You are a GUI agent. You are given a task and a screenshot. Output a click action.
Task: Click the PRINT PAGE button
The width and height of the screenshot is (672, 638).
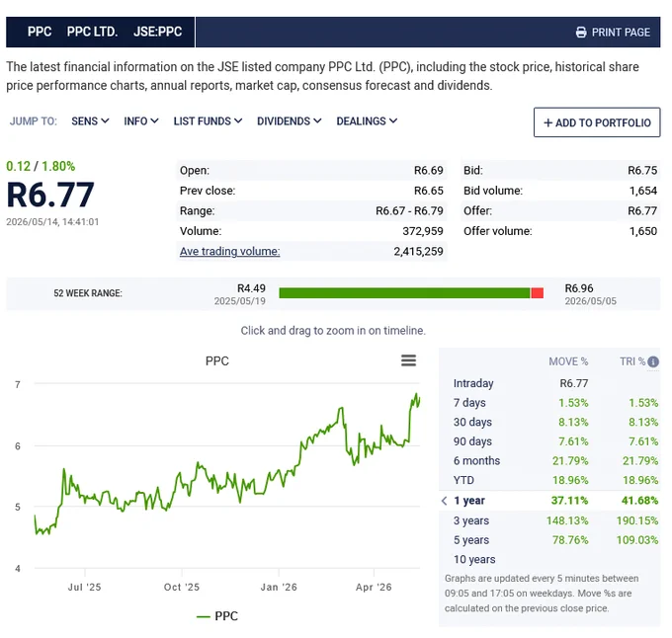click(613, 33)
